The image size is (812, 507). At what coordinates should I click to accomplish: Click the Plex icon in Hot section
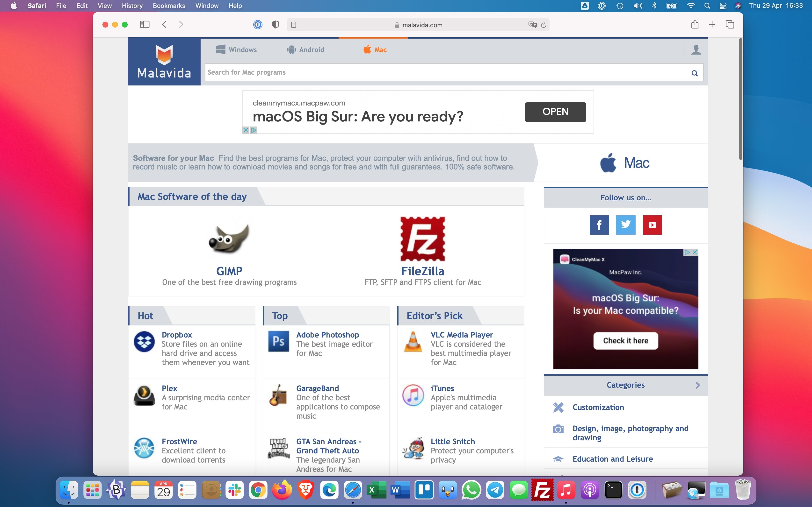point(144,395)
